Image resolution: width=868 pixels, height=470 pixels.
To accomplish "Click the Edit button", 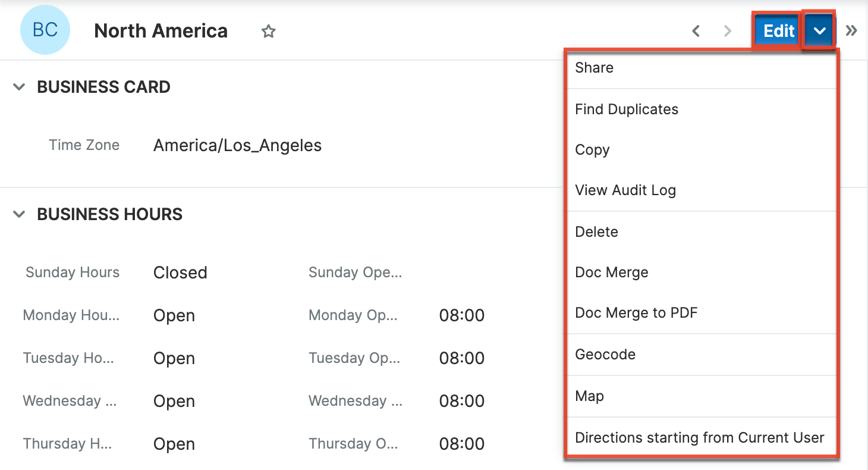I will click(778, 31).
